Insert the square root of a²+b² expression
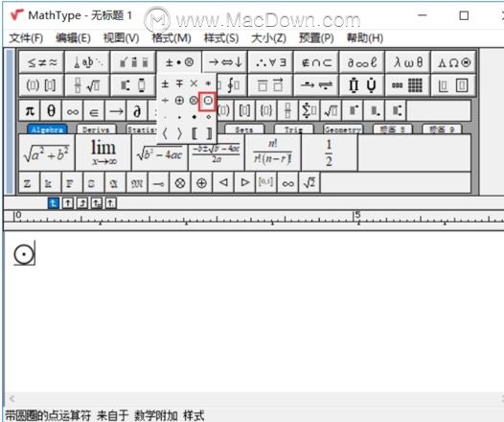The image size is (504, 422). [47, 152]
